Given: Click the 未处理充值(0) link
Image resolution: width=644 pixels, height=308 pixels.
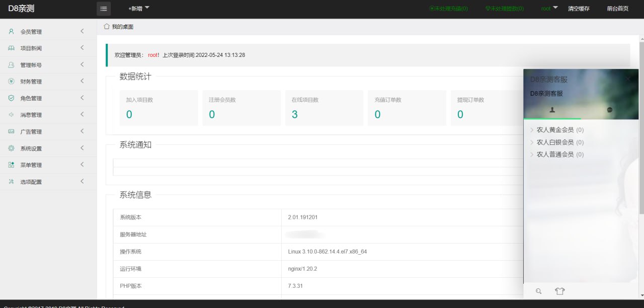Looking at the screenshot, I should pos(448,9).
